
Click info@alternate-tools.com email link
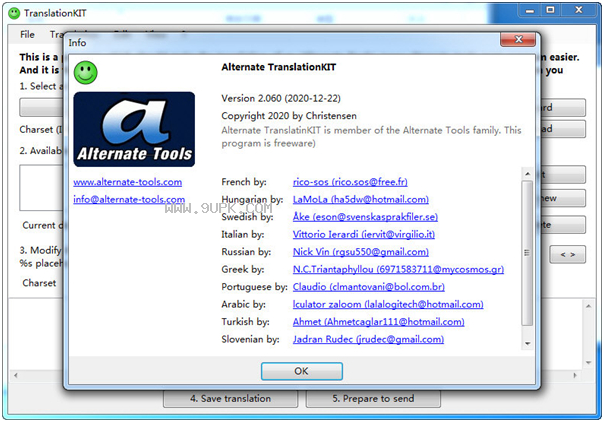(x=129, y=199)
